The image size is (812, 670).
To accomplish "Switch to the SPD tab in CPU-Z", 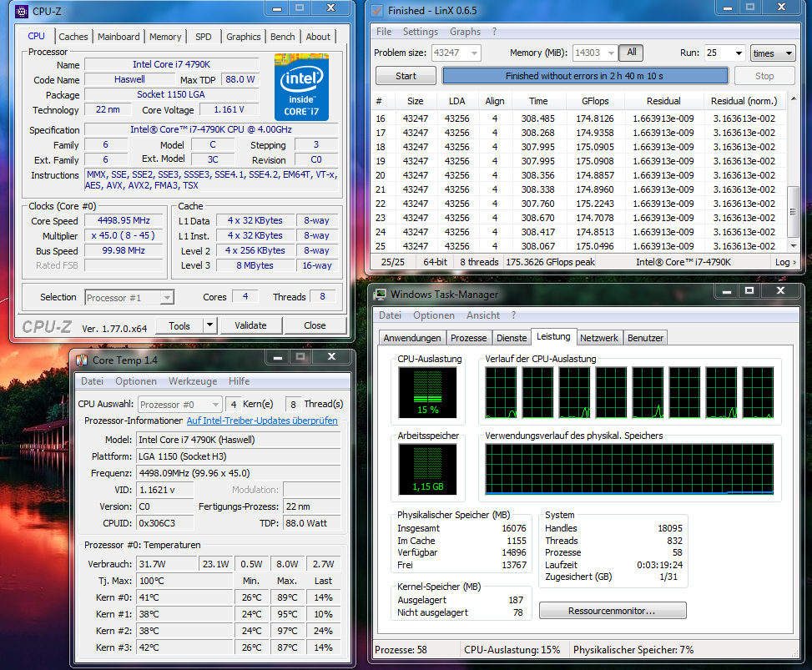I will coord(203,37).
